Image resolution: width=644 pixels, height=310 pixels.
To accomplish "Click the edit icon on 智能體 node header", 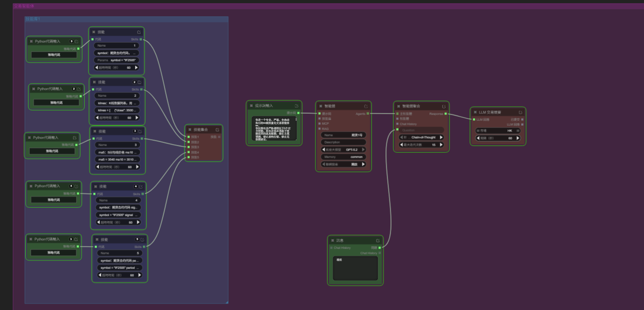I will (366, 107).
